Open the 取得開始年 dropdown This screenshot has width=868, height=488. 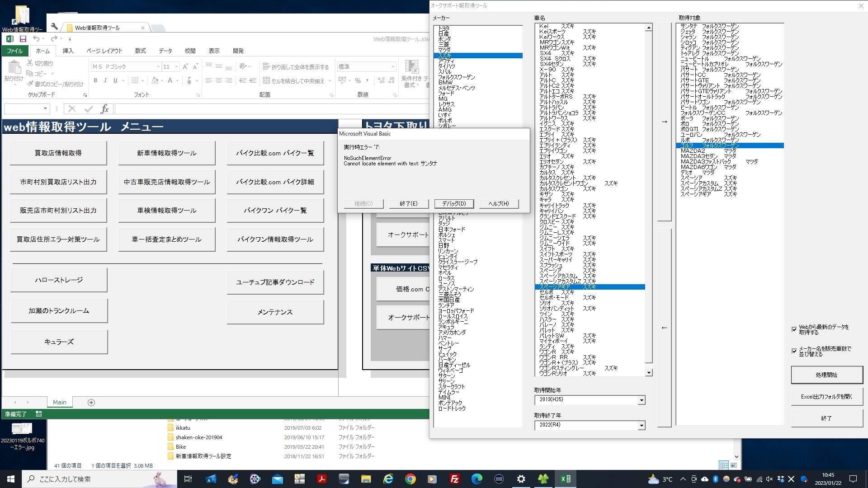[x=641, y=400]
